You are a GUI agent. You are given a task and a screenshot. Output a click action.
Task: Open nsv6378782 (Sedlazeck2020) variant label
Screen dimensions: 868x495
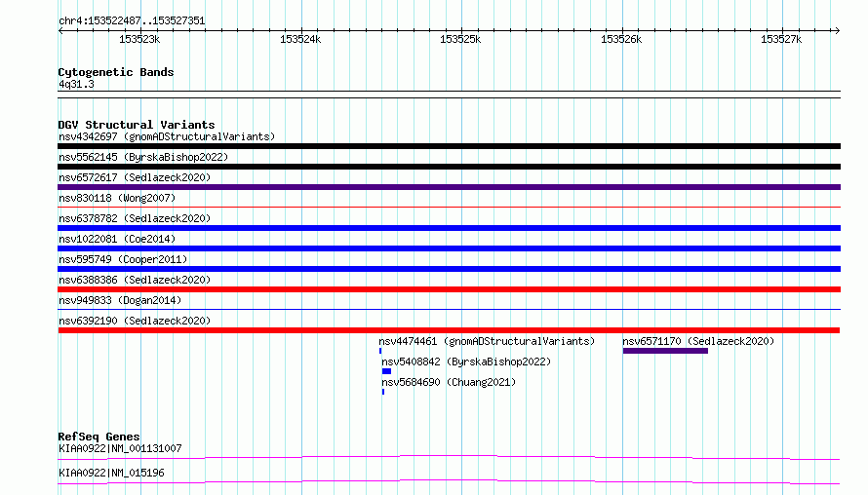(x=135, y=218)
